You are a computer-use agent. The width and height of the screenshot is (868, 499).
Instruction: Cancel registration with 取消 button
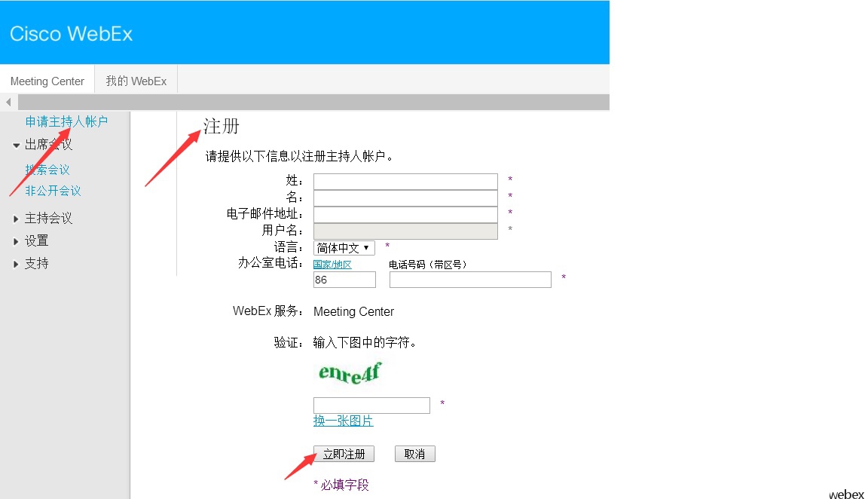[414, 454]
